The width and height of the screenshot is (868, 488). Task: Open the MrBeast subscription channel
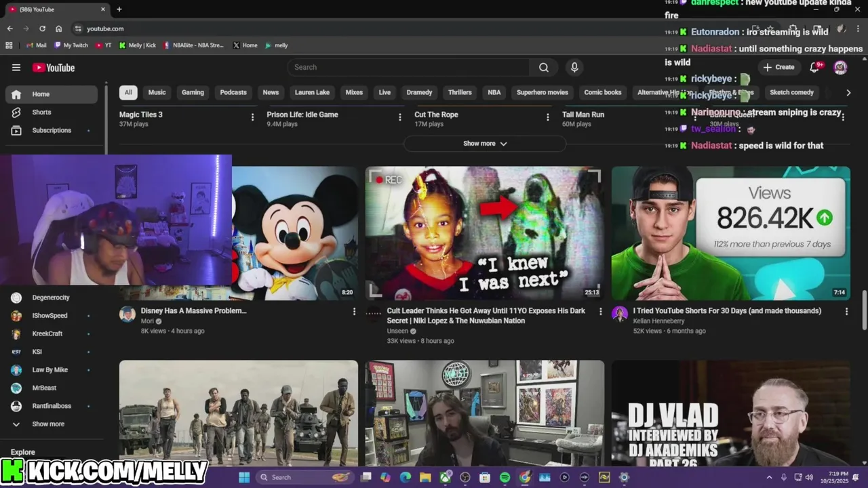tap(52, 388)
